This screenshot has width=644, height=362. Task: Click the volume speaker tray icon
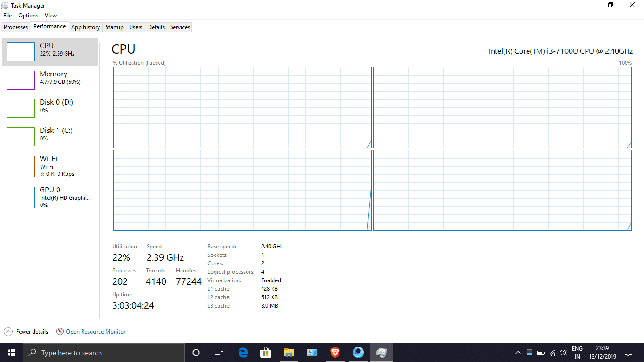563,353
